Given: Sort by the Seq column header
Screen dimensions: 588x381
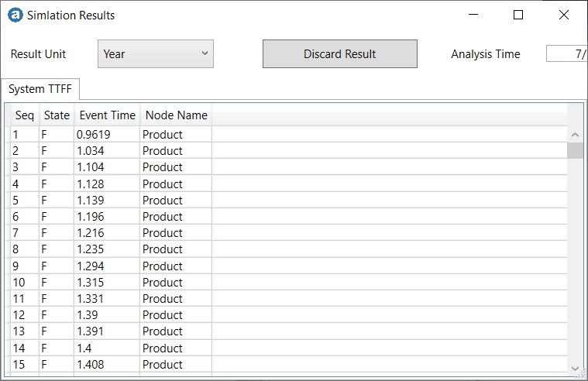Looking at the screenshot, I should tap(25, 115).
